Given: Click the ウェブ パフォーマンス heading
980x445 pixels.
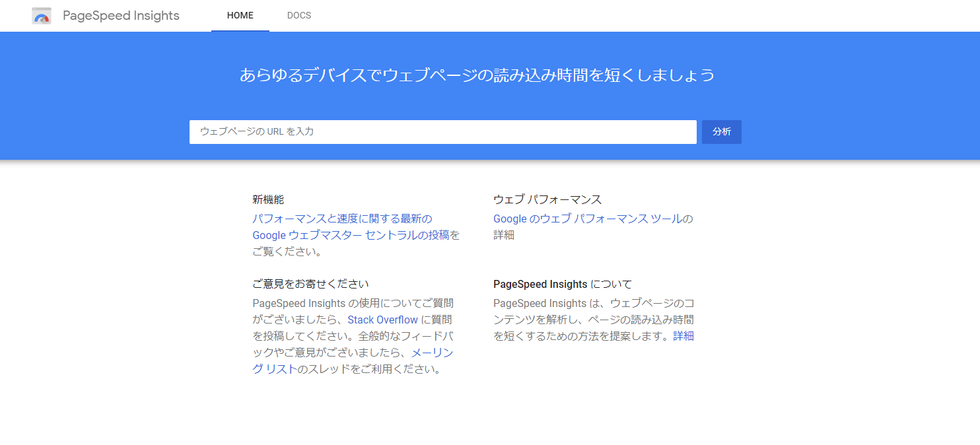Looking at the screenshot, I should pyautogui.click(x=547, y=199).
